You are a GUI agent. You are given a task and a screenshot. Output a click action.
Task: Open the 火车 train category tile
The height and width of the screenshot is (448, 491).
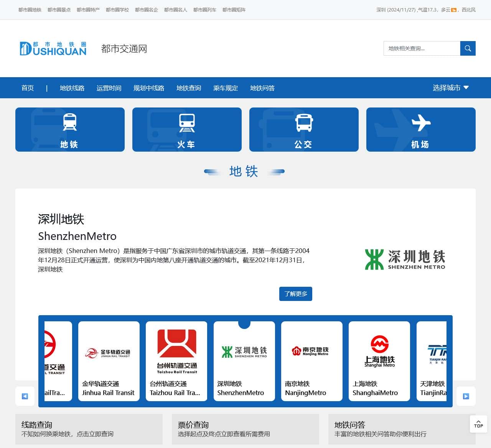[x=187, y=129]
